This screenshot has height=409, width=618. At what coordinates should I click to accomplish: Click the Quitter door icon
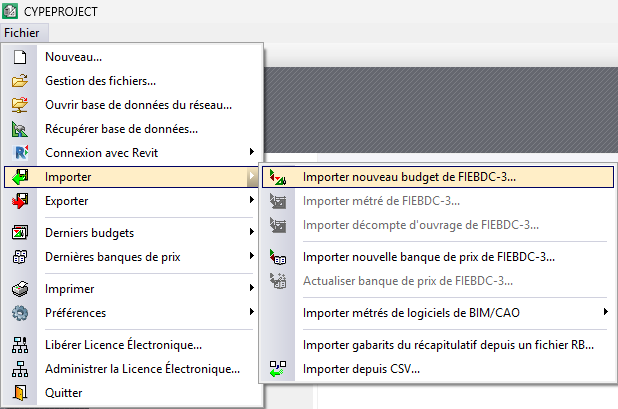[20, 393]
